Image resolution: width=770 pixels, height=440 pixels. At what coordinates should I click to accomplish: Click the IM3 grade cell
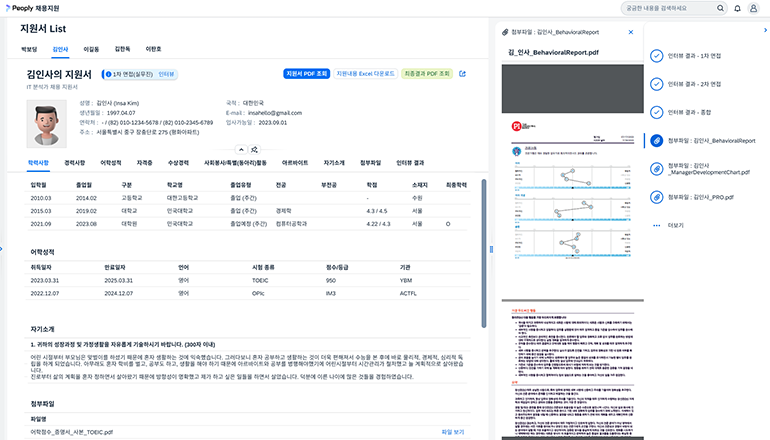[x=330, y=293]
